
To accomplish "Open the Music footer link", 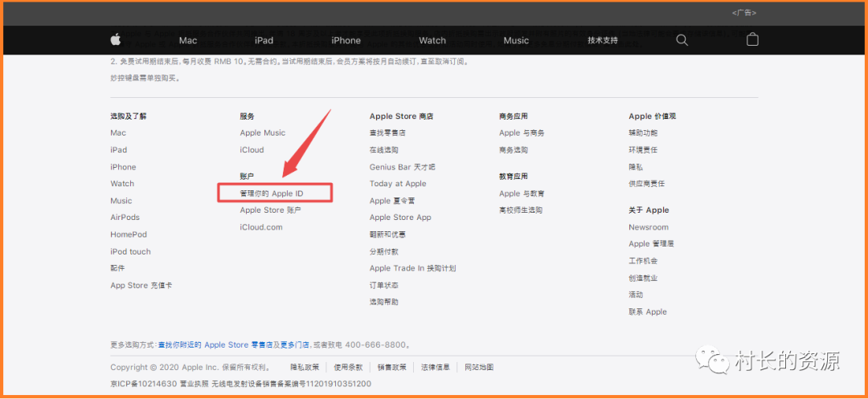I will point(121,201).
